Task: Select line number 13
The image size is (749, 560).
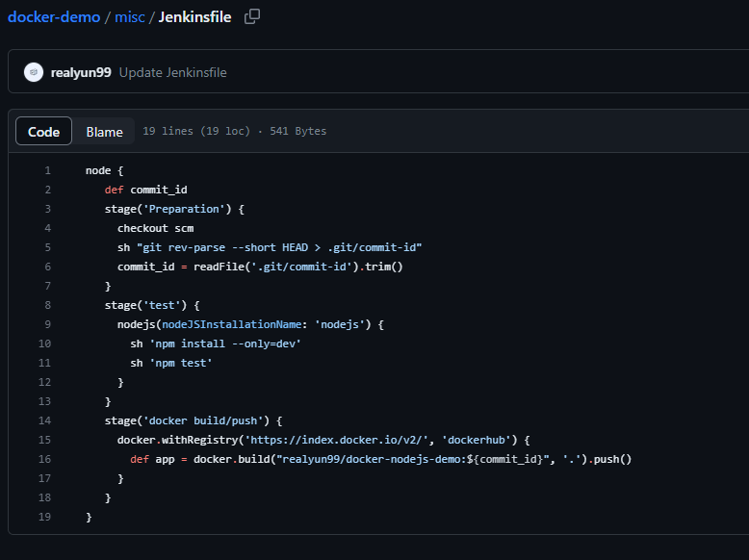Action: (x=44, y=401)
